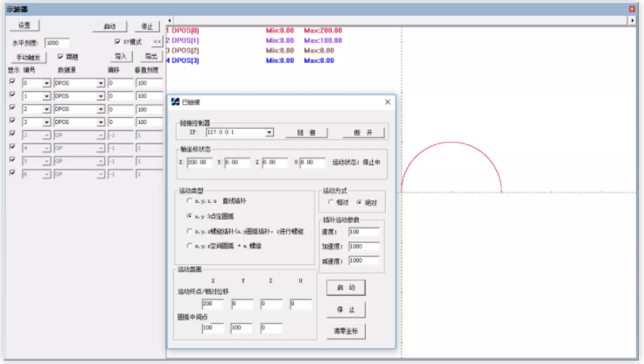Click the 手动触发 button
Viewport: 644px width, 364px height.
pyautogui.click(x=28, y=57)
